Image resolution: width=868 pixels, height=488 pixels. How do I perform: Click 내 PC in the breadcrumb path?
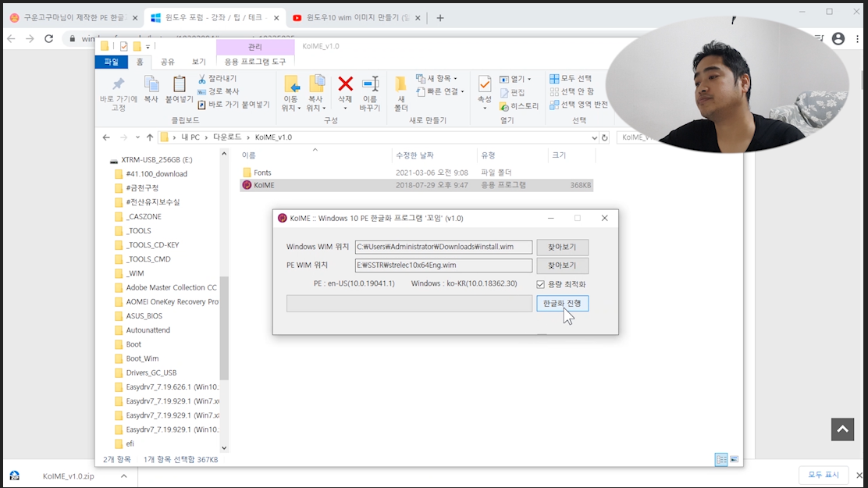tap(190, 137)
